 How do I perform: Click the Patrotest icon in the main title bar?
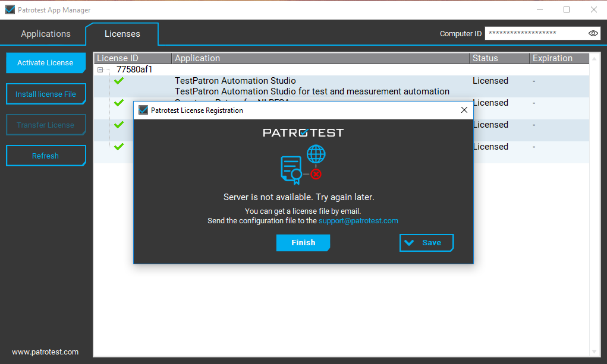pos(10,10)
